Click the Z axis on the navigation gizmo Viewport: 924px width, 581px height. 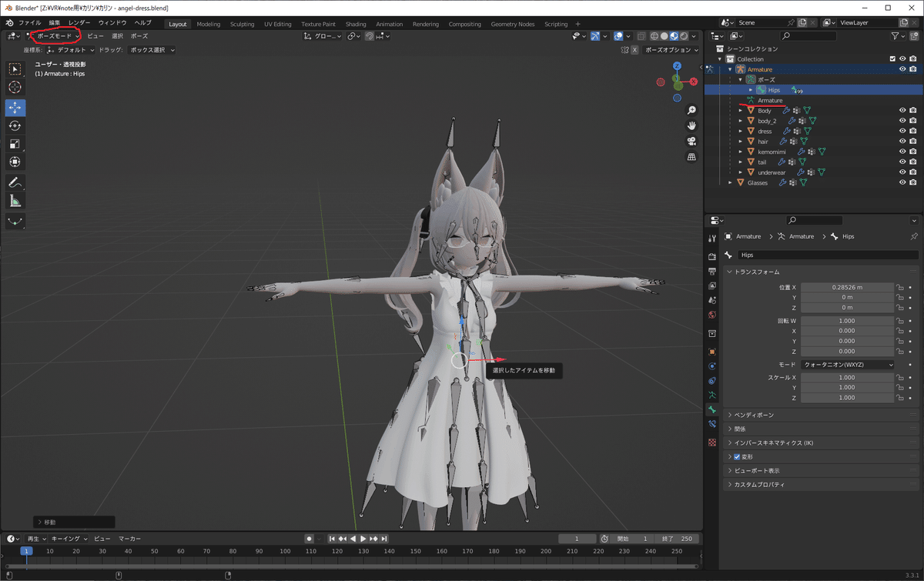click(677, 66)
